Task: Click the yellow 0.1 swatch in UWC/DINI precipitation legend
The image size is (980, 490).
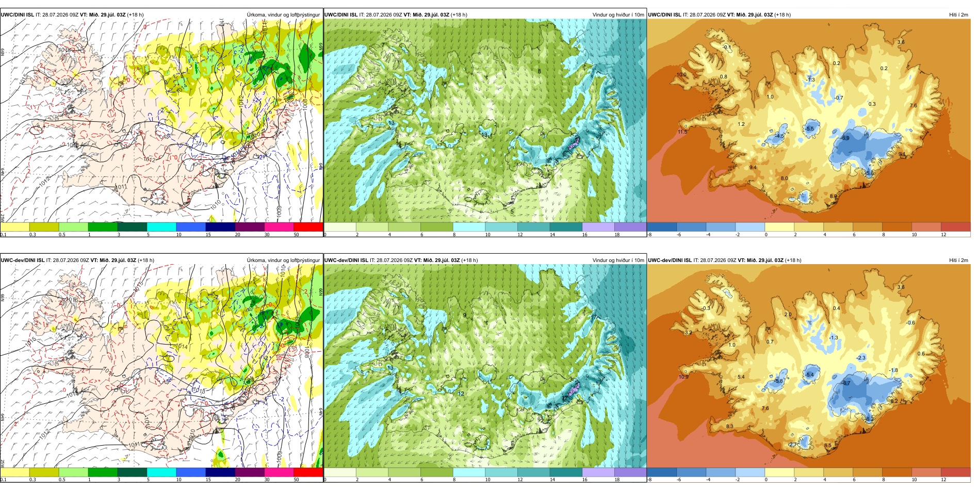Action: tap(14, 226)
